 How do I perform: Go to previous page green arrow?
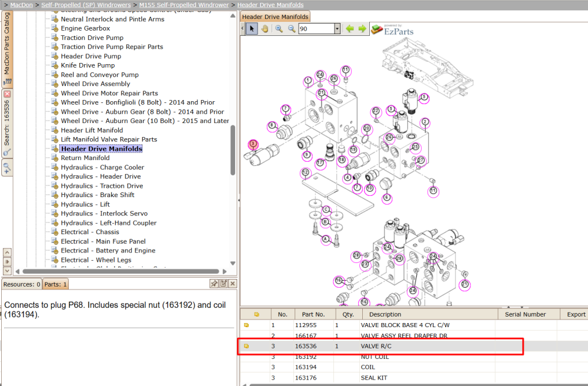tap(350, 29)
